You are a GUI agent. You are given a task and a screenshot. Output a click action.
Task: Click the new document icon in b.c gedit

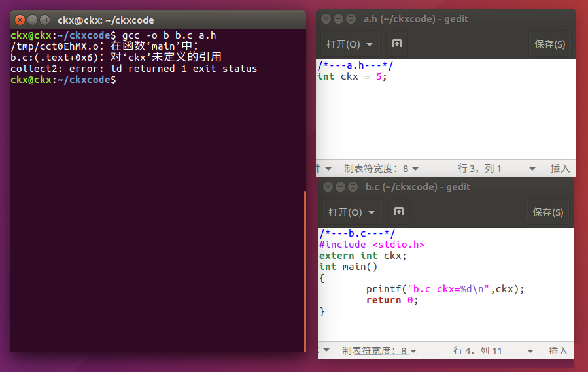point(399,212)
